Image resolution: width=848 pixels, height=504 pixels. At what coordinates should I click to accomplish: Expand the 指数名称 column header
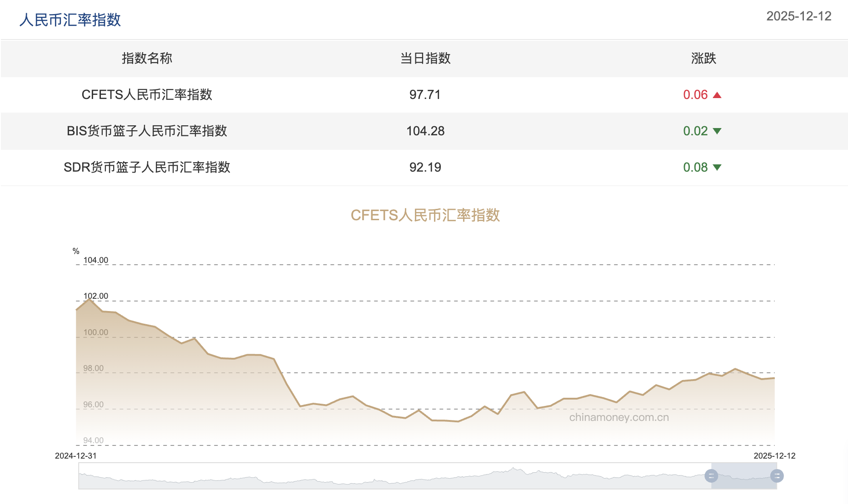click(147, 59)
